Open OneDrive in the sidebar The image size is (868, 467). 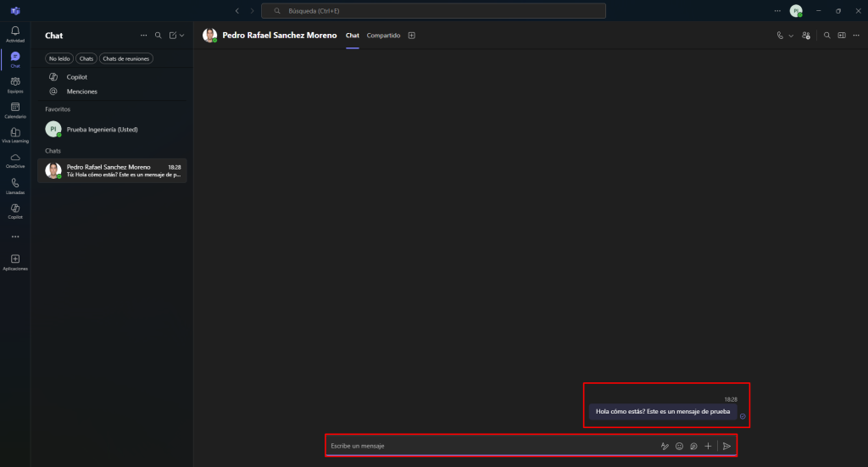(14, 159)
